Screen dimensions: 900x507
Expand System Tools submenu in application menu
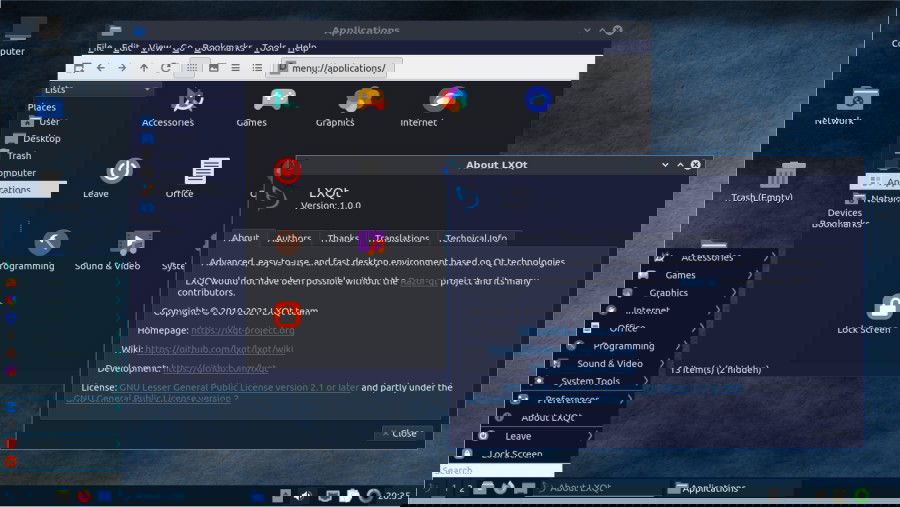pyautogui.click(x=591, y=381)
